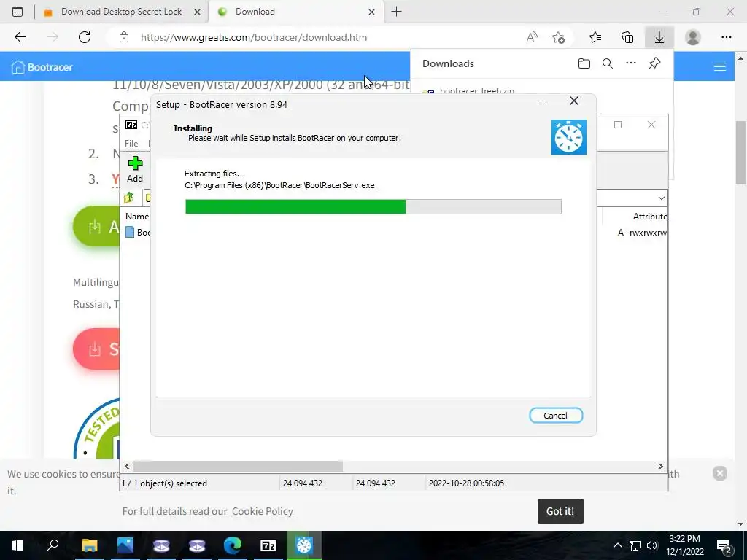Open Edge Collections
The image size is (747, 560).
627,37
